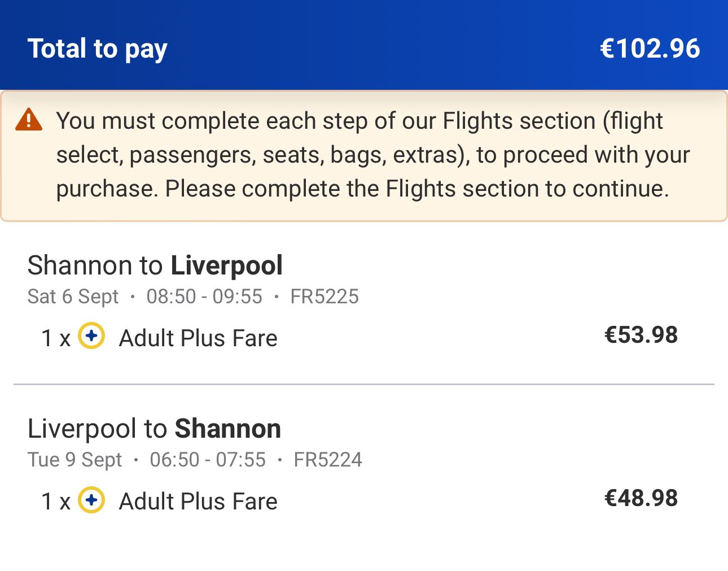This screenshot has height=571, width=728.
Task: Tap the 'Tue 9 Sept' return date
Action: click(75, 460)
